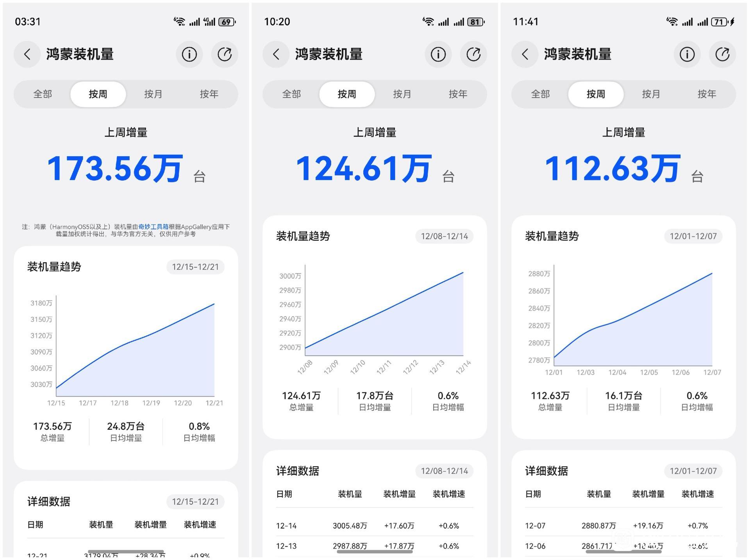This screenshot has width=750, height=560.
Task: Tap share icon in 11:41 screenshot
Action: [x=722, y=54]
